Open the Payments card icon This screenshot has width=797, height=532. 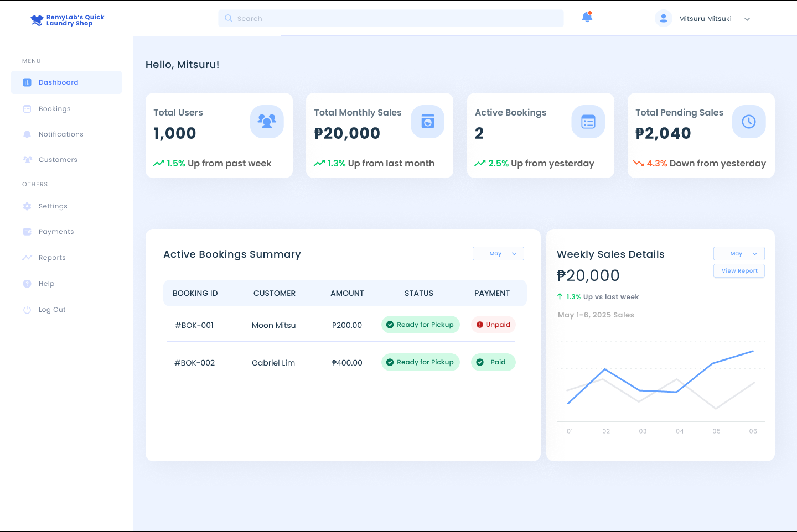coord(28,231)
